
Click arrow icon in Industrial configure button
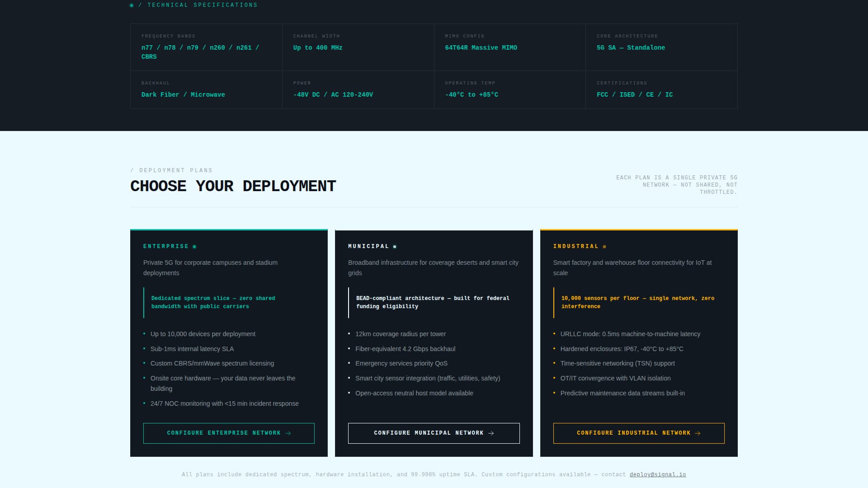tap(698, 433)
